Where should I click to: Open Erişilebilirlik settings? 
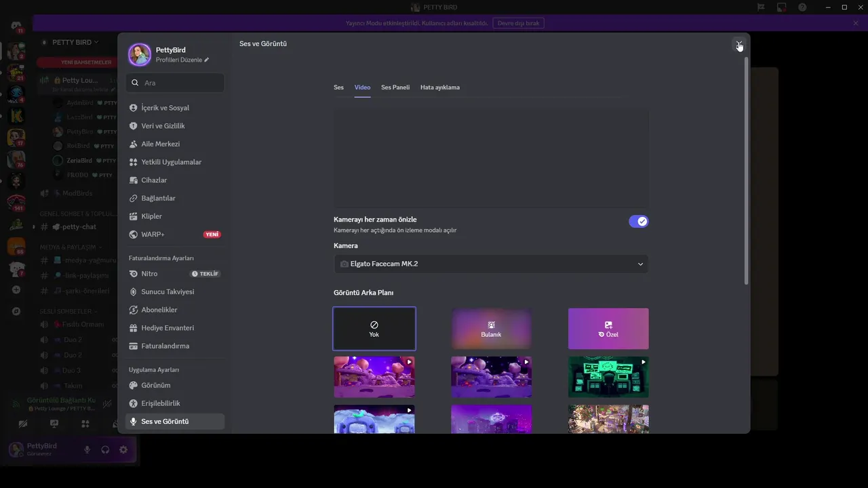tap(174, 403)
